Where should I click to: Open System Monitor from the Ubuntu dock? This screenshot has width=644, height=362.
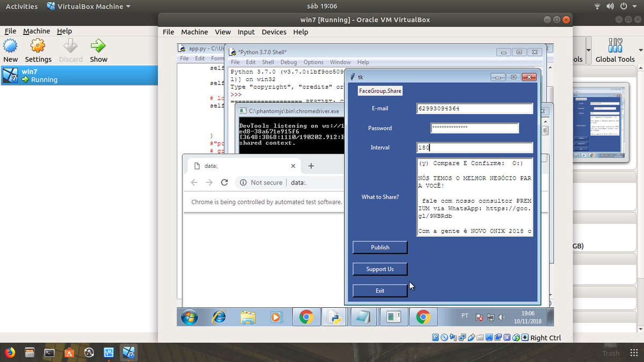[x=108, y=352]
